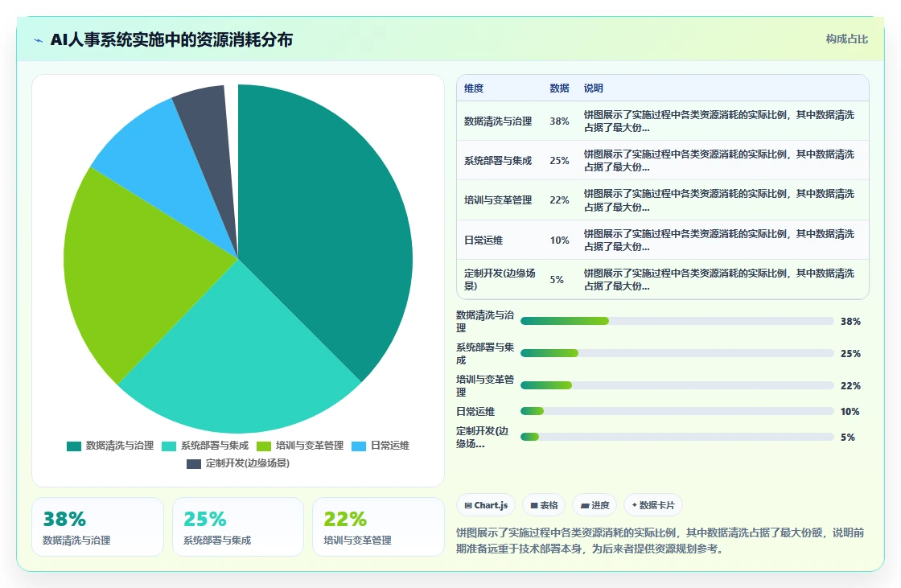Click the 表格 tag
Viewport: 901px width, 588px height.
click(x=544, y=505)
